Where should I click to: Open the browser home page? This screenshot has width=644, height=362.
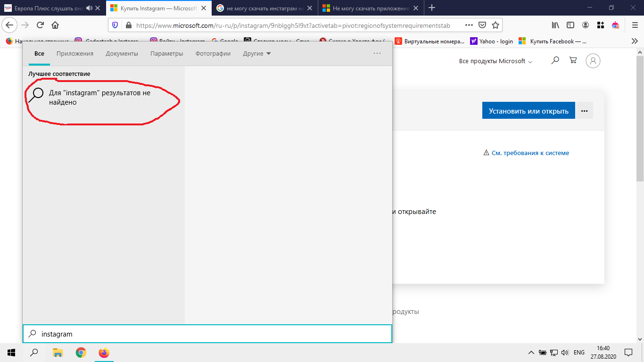pyautogui.click(x=55, y=25)
